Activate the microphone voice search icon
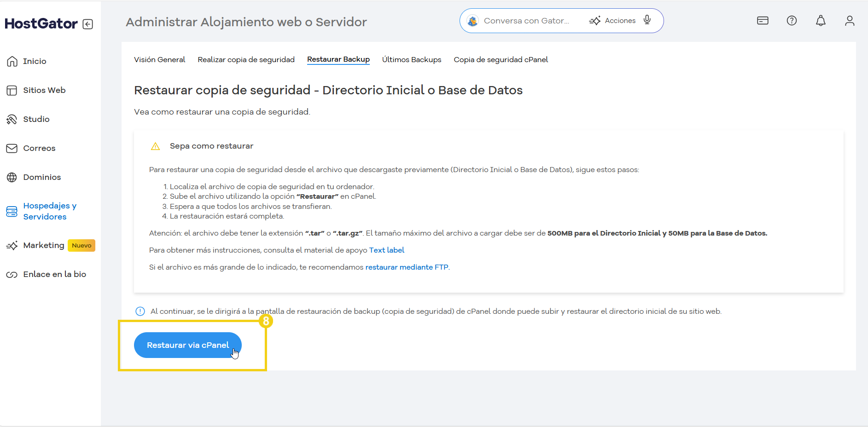The height and width of the screenshot is (427, 868). point(647,20)
